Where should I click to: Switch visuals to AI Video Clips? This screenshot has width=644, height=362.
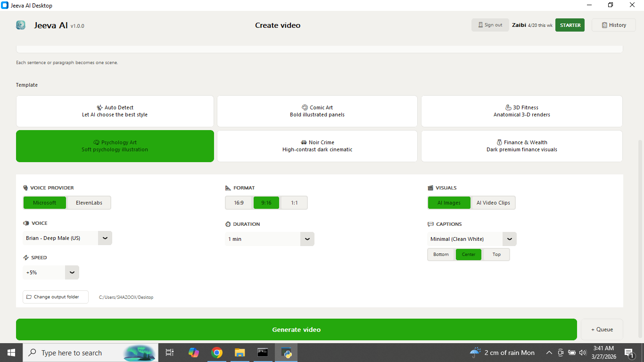(493, 203)
